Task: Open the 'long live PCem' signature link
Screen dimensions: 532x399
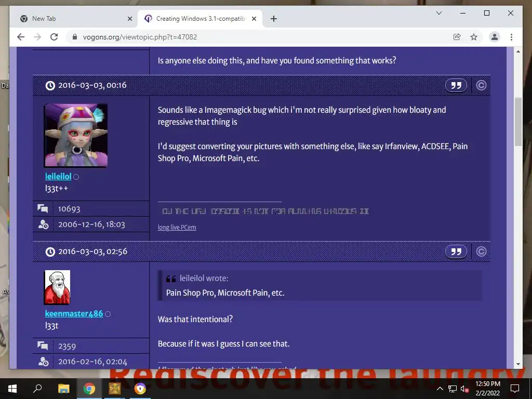Action: coord(177,228)
